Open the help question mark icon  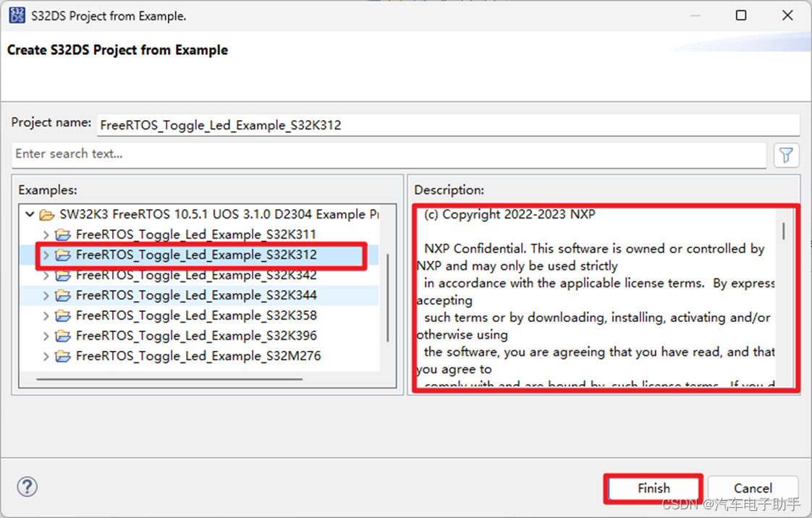pos(27,486)
